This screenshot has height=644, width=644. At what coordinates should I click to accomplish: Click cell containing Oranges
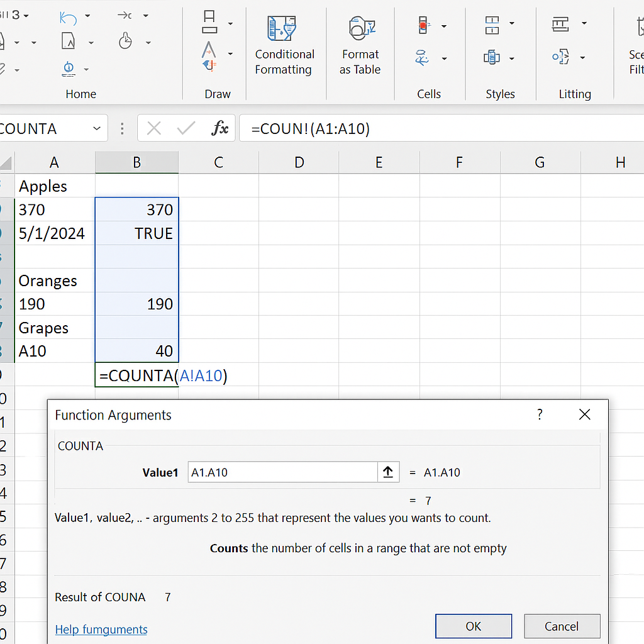click(55, 280)
